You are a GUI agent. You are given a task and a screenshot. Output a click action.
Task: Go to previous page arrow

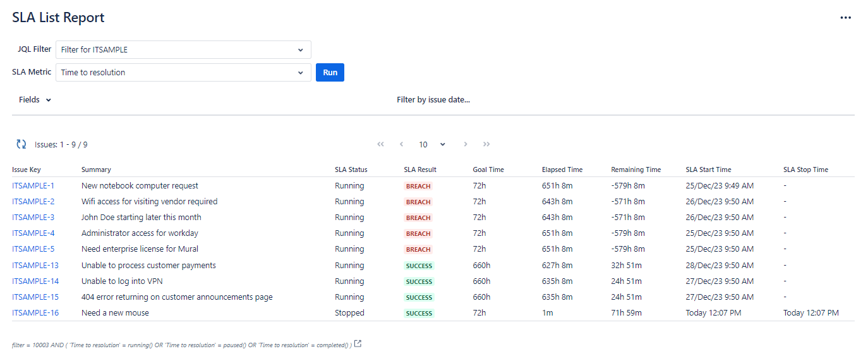click(x=401, y=144)
